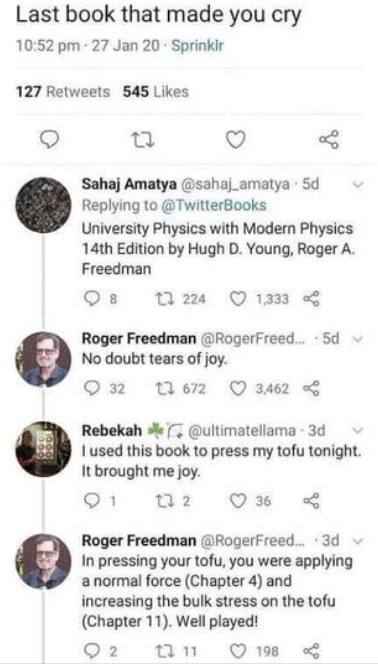Share Rebekah's tofu tweet
The height and width of the screenshot is (669, 378).
tap(311, 500)
